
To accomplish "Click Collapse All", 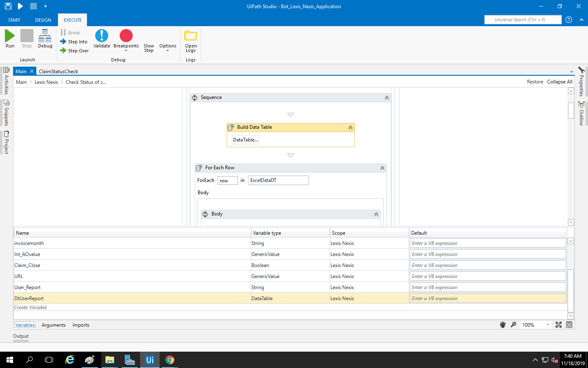I will coord(560,82).
